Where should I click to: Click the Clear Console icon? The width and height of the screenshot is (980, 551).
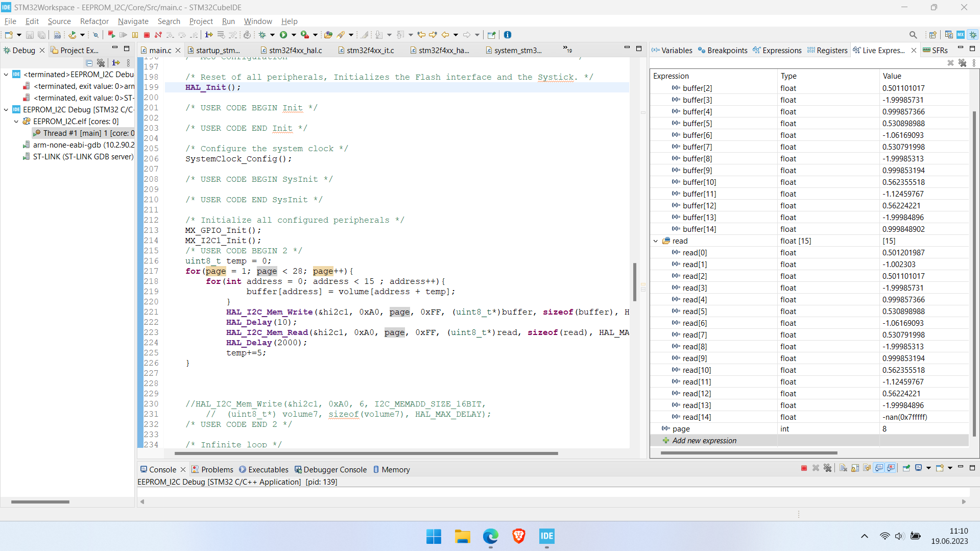click(x=843, y=468)
